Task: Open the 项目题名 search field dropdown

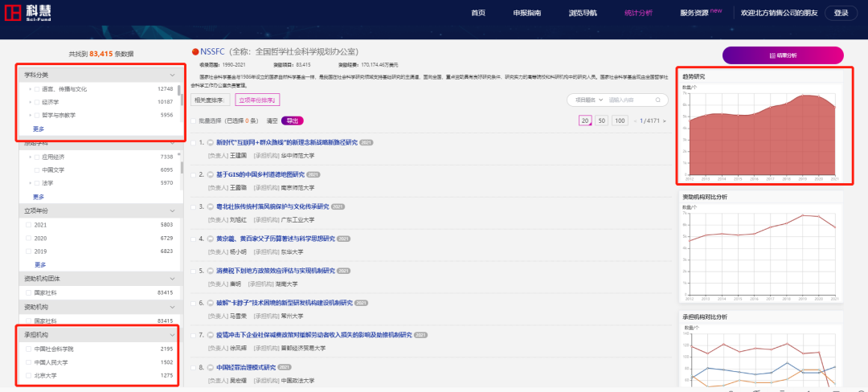Action: 589,100
